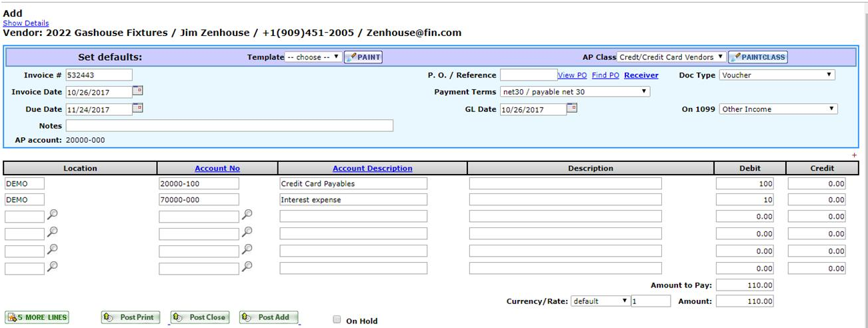The width and height of the screenshot is (868, 328).
Task: Sort by Account No column header
Action: tap(217, 169)
